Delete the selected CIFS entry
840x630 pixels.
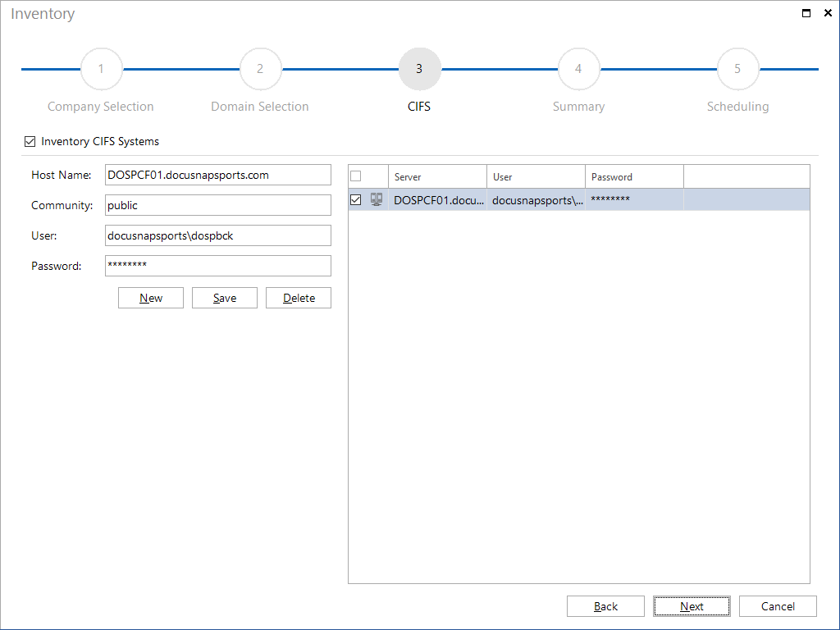(299, 298)
